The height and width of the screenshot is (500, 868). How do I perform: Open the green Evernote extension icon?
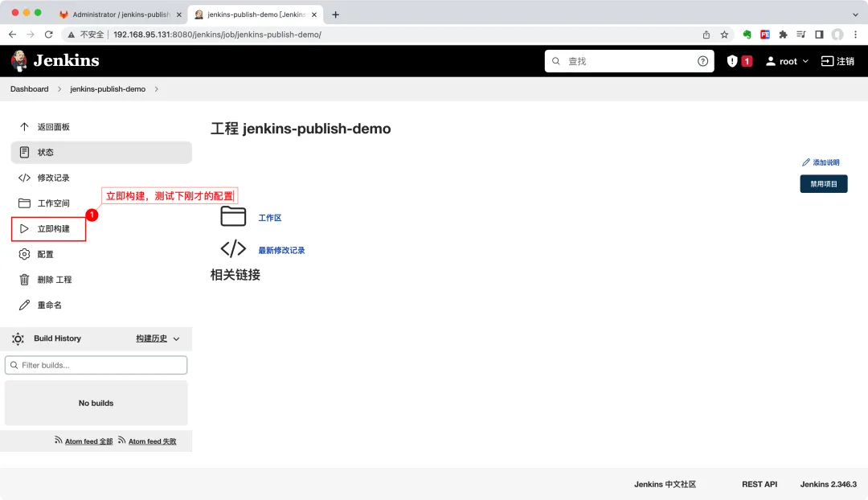point(747,35)
